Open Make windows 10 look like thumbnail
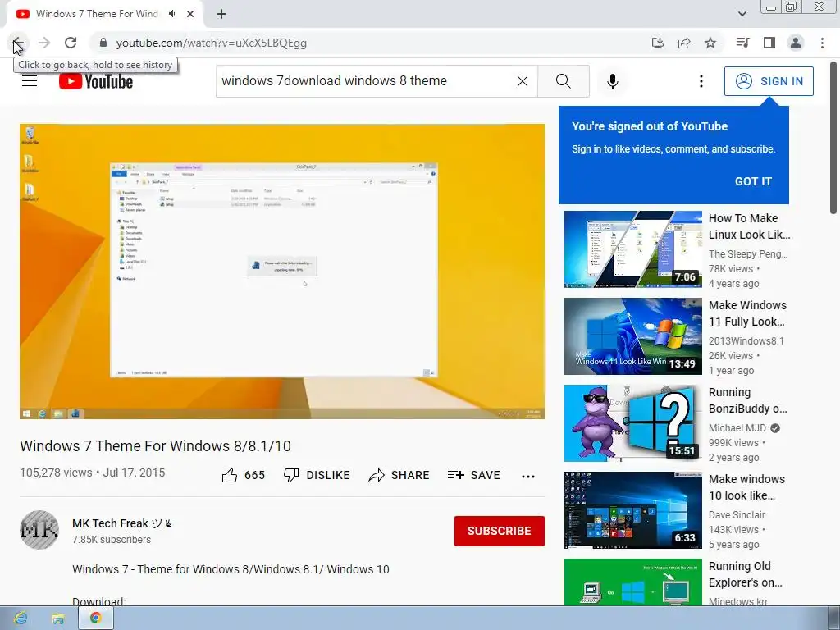This screenshot has height=630, width=840. click(x=632, y=510)
